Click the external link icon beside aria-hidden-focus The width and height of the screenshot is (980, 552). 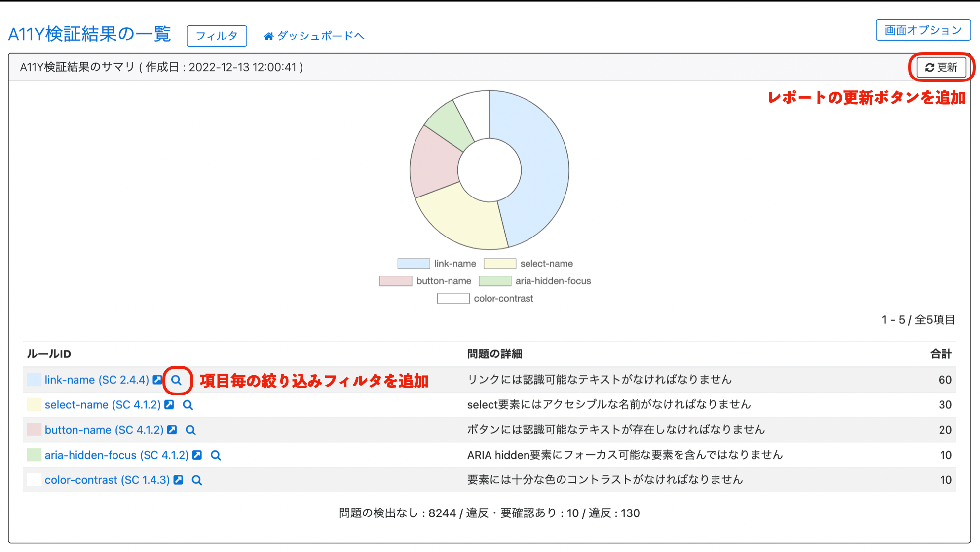coord(197,455)
